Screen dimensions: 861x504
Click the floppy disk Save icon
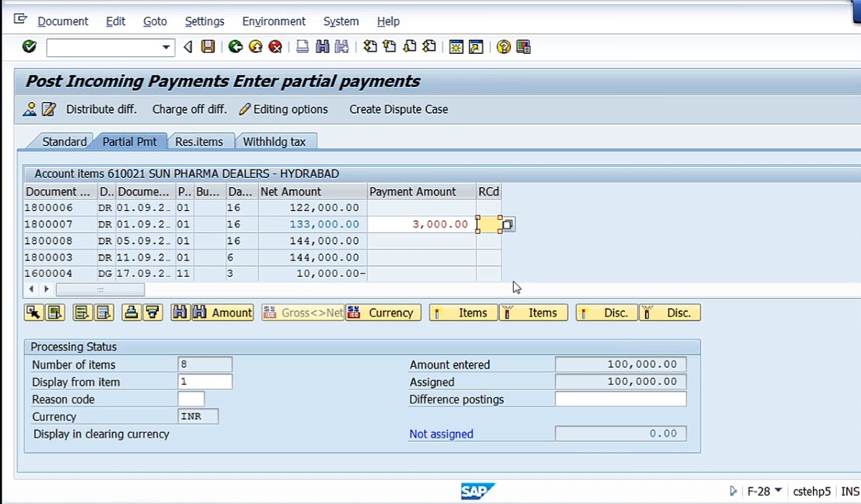208,47
